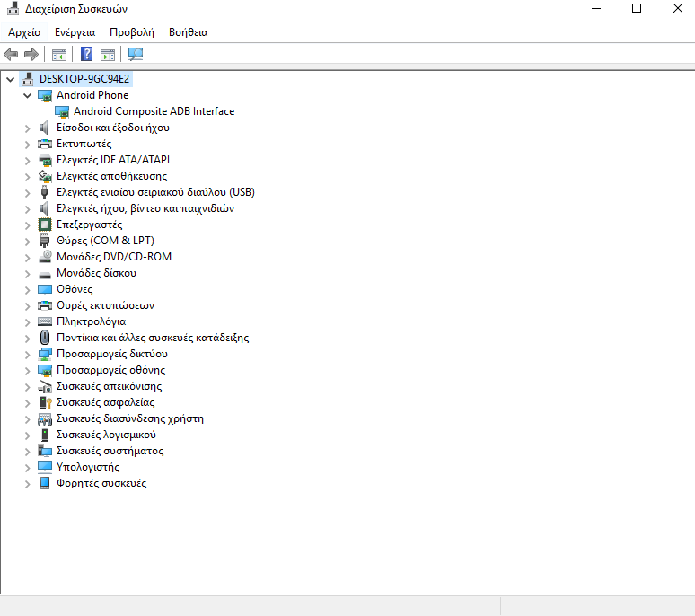Click the show/hide action pane icon

click(108, 55)
